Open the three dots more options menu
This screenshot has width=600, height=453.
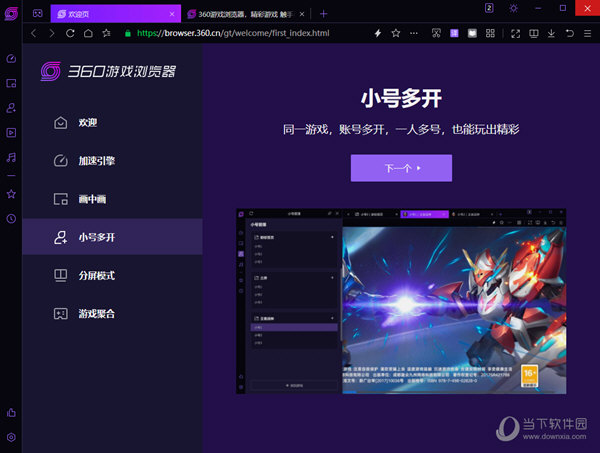point(414,33)
